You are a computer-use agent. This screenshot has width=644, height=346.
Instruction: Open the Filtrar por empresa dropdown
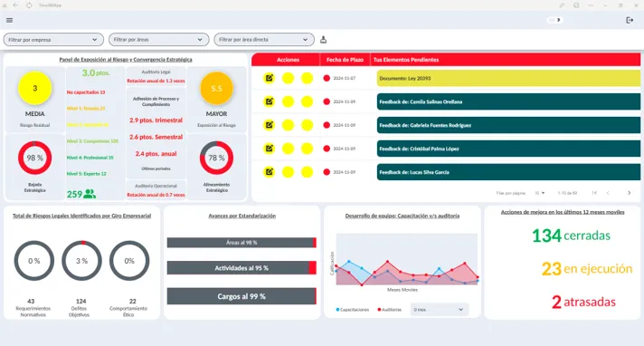point(53,40)
